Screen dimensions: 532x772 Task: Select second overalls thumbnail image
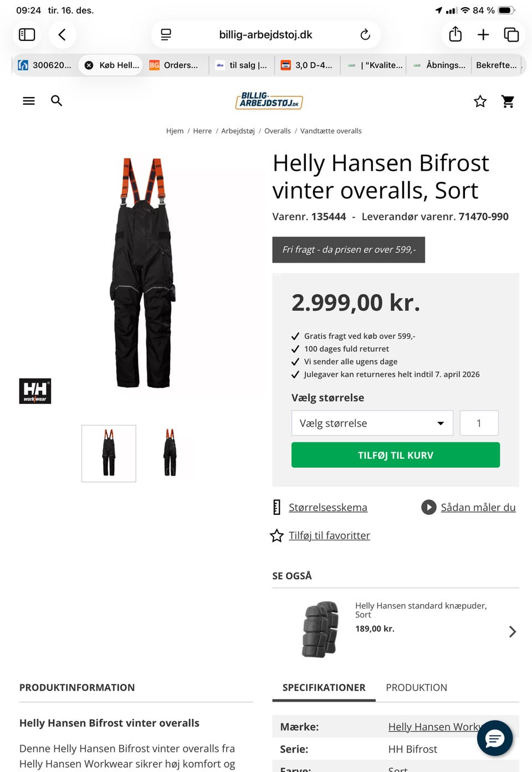(x=170, y=453)
